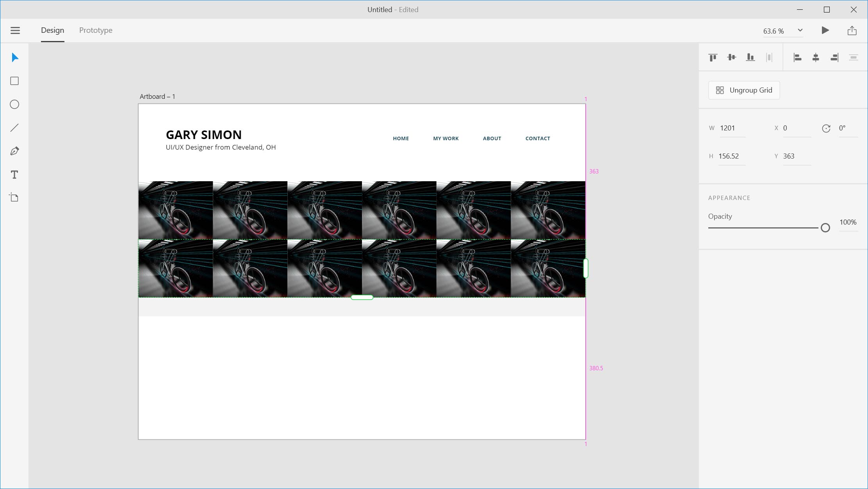Click the Select arrow tool

(x=14, y=57)
